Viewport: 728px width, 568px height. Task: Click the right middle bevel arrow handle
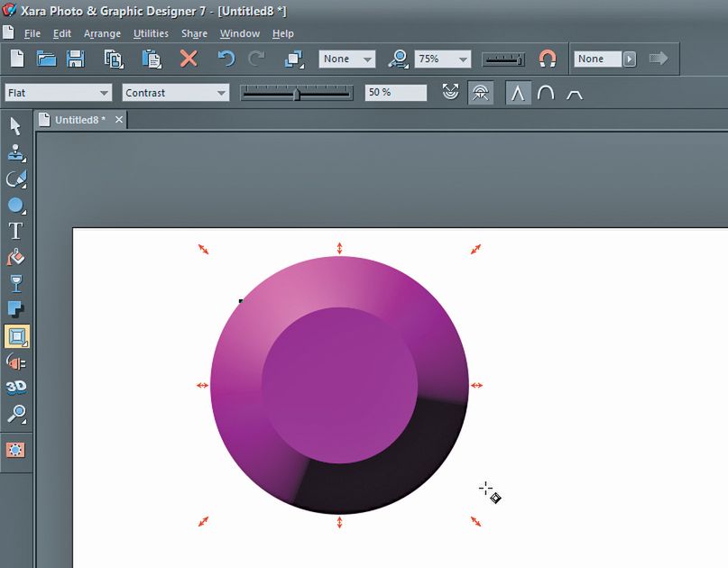point(476,385)
